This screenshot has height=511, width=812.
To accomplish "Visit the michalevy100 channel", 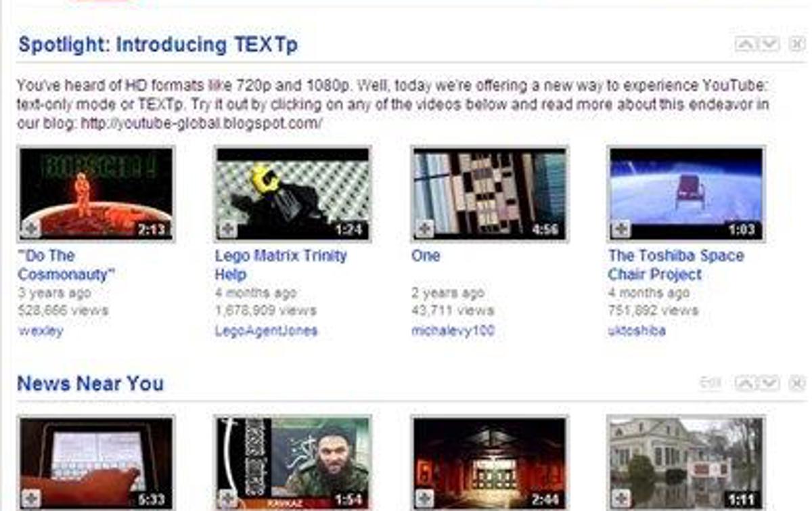I will point(453,331).
